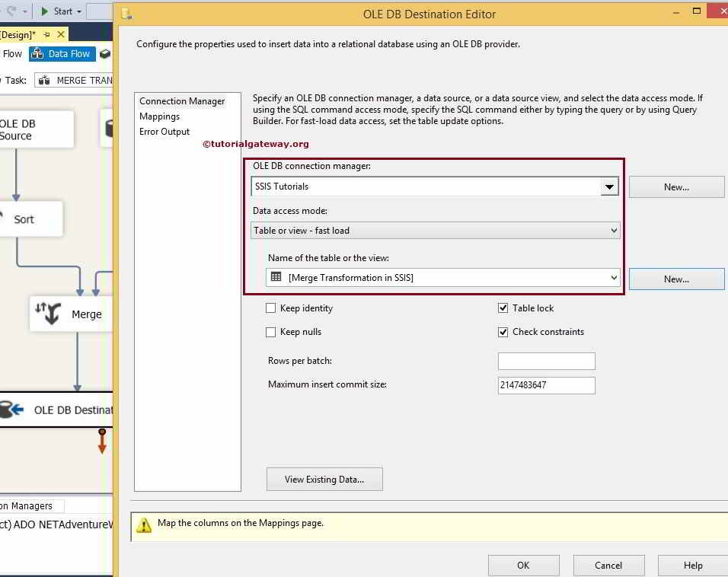Expand the table or view name dropdown
728x577 pixels.
click(x=614, y=278)
